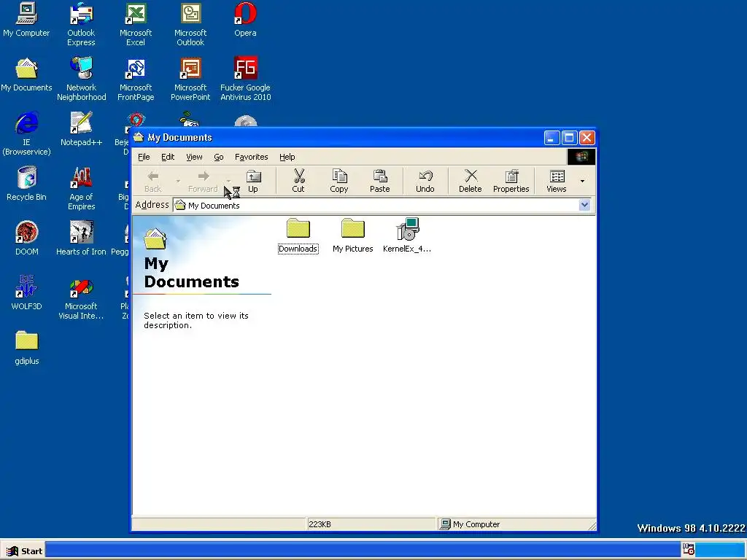Click the Start button
The height and width of the screenshot is (560, 747).
tap(24, 551)
